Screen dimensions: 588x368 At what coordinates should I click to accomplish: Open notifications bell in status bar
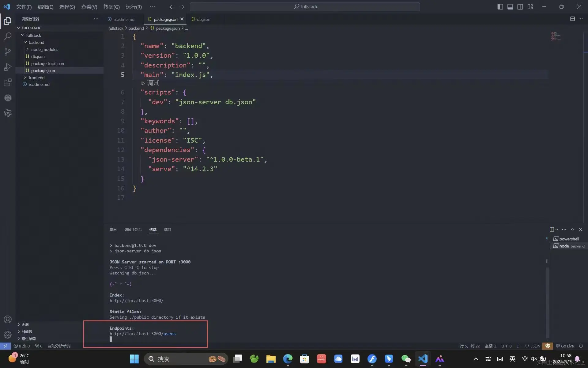tap(581, 346)
